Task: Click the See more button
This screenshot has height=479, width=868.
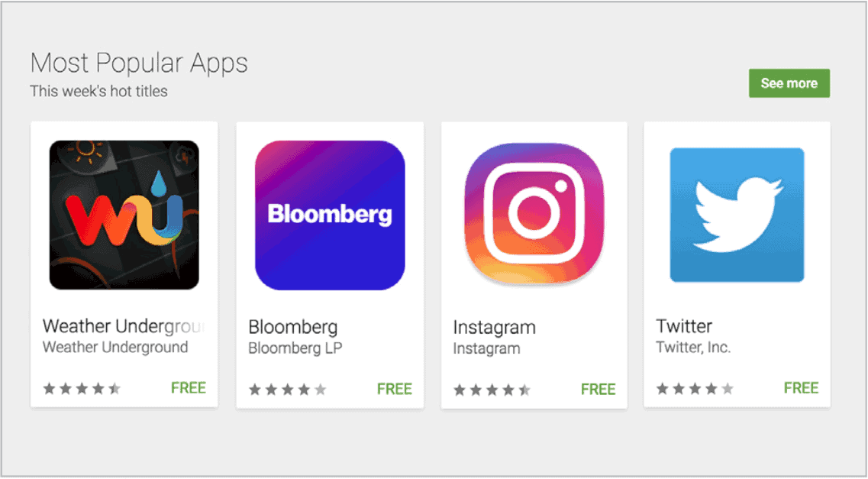Action: pyautogui.click(x=789, y=83)
